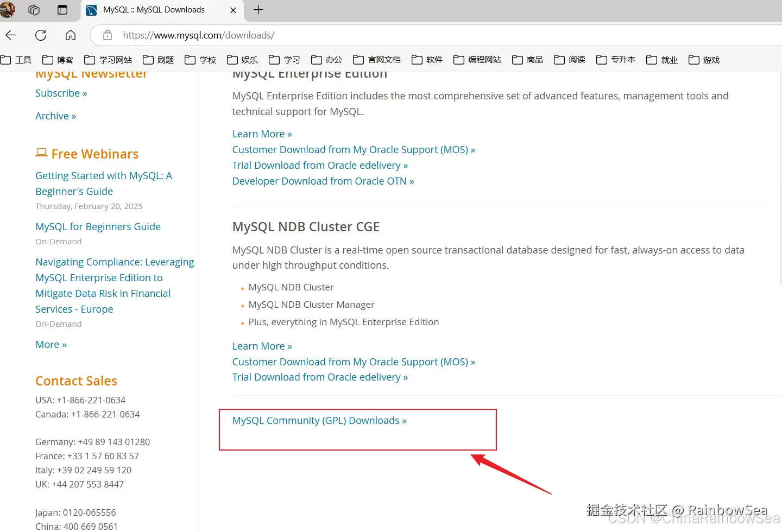Open NDB Cluster Customer Download from MOS
This screenshot has height=532, width=782.
[x=354, y=362]
